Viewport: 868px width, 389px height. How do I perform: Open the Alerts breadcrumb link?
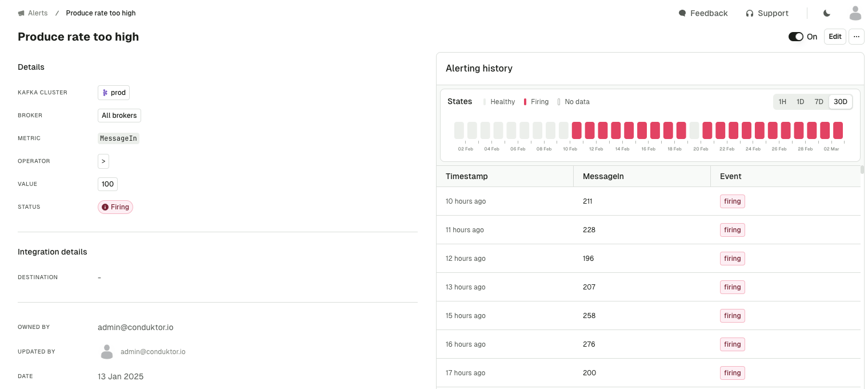click(x=38, y=13)
